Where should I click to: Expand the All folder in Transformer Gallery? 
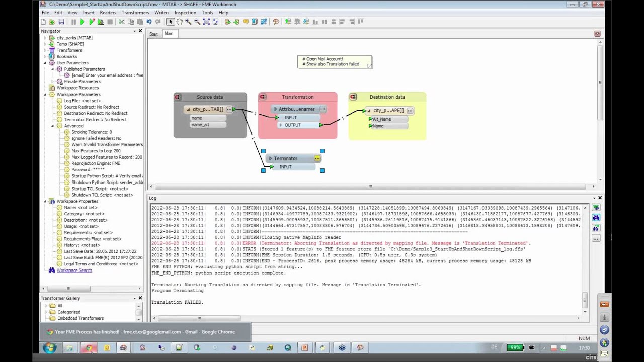46,306
